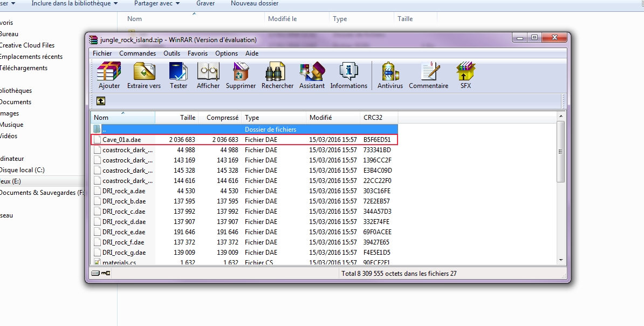The height and width of the screenshot is (326, 644).
Task: Sort WinRAR list by Type column
Action: 274,117
